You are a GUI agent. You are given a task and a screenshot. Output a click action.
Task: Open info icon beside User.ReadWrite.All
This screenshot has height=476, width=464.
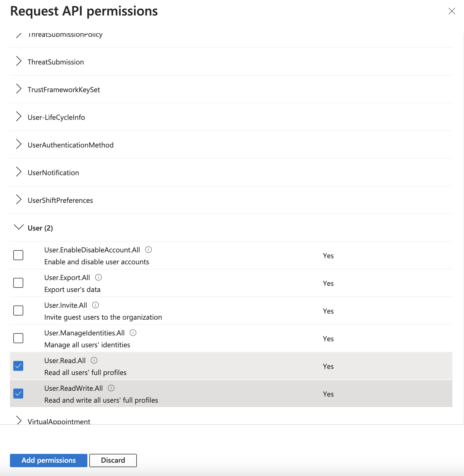pos(111,388)
